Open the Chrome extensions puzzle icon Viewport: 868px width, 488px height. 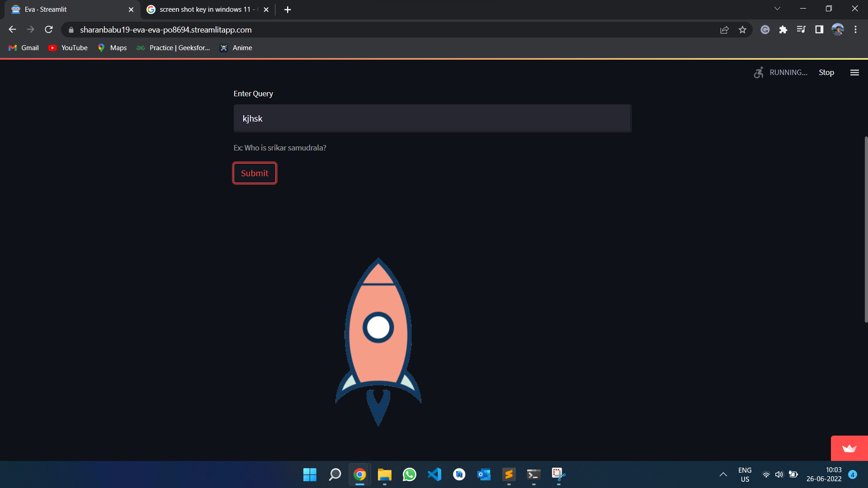pyautogui.click(x=783, y=30)
